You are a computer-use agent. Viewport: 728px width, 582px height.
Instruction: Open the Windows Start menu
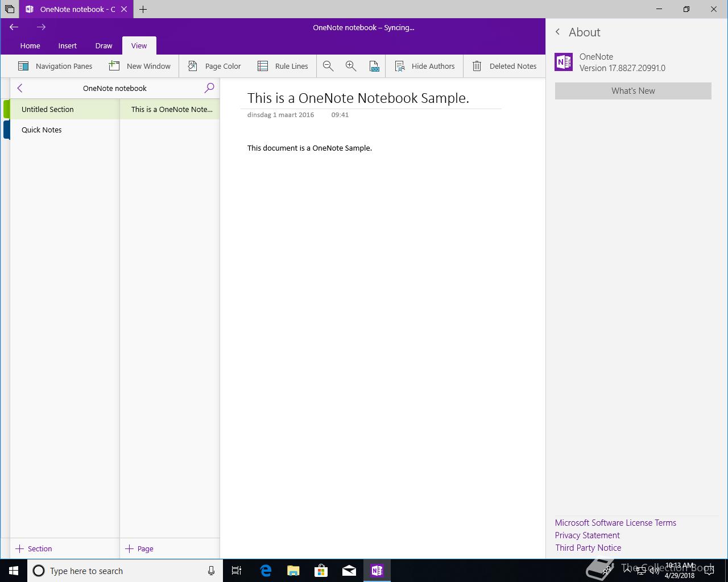14,571
